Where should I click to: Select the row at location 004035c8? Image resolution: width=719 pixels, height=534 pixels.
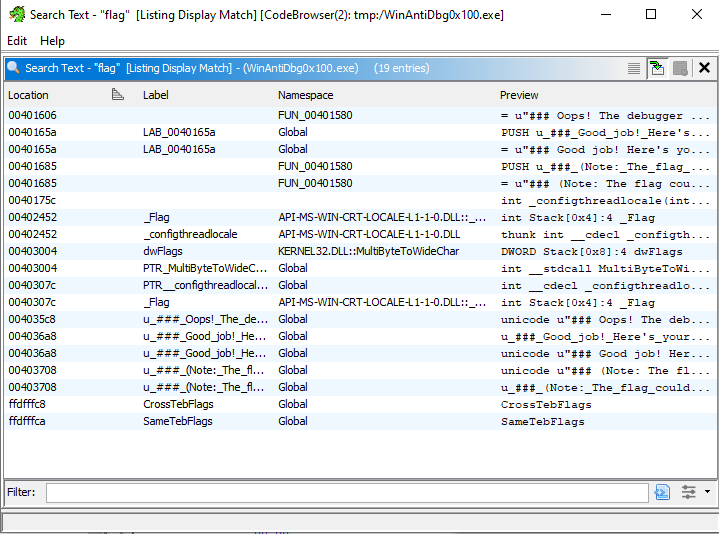tap(360, 319)
